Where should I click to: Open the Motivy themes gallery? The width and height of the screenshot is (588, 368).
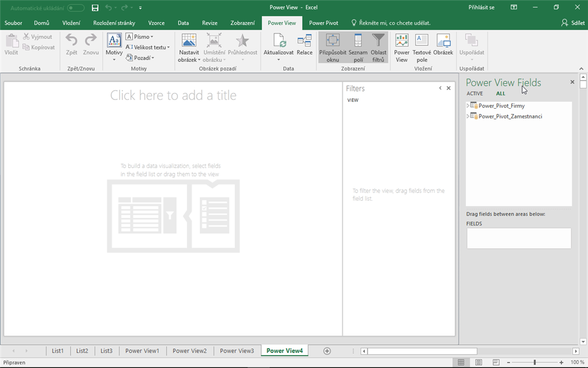[114, 47]
